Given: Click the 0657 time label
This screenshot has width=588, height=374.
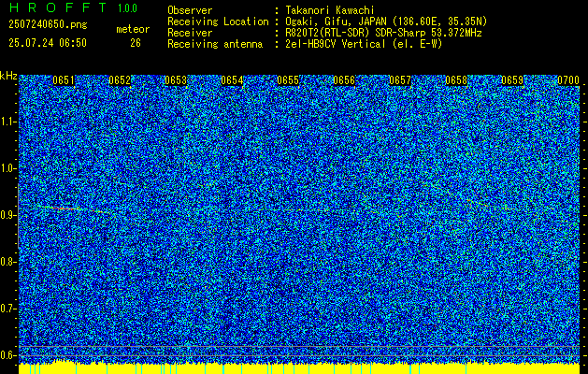Looking at the screenshot, I should (400, 80).
